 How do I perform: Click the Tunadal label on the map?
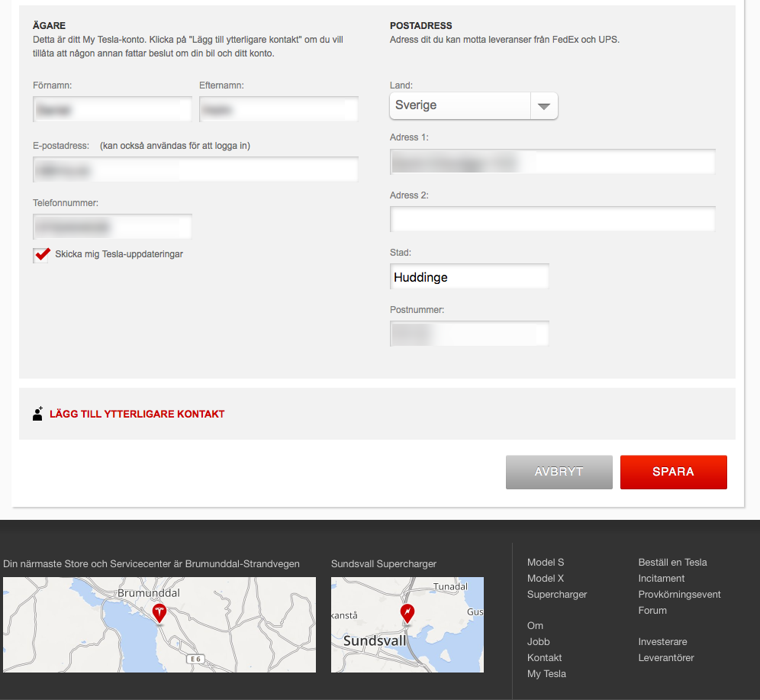pos(450,586)
